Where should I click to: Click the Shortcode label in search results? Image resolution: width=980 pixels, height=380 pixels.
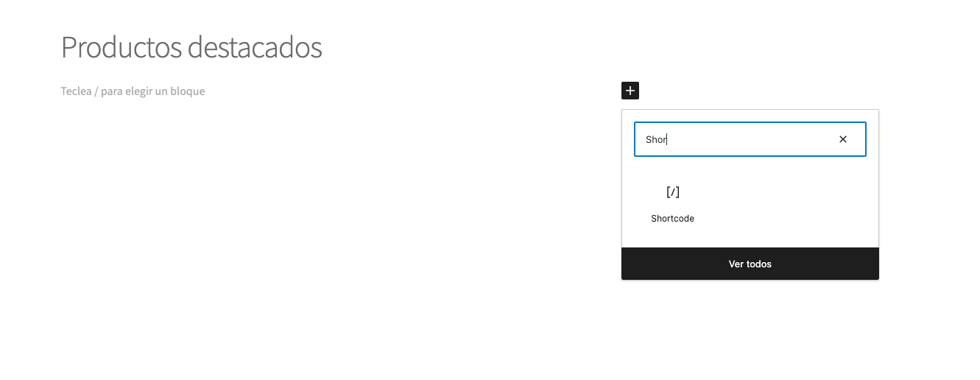pos(672,219)
